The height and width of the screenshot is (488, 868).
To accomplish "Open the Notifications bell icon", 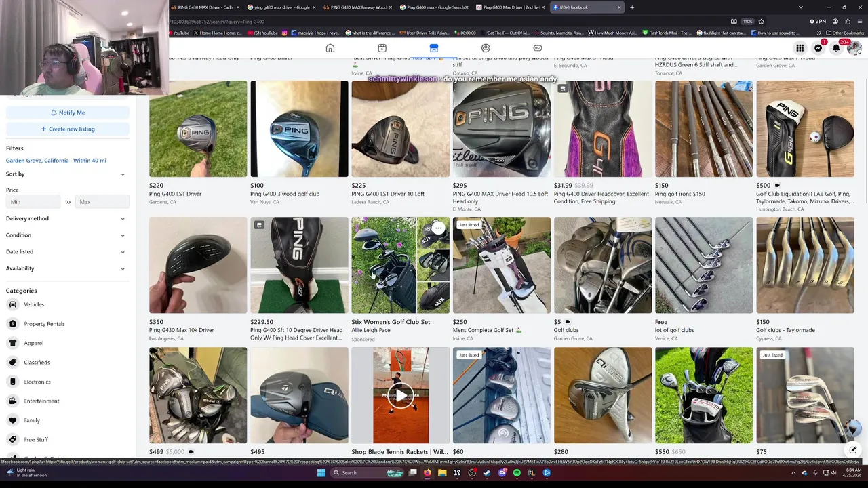I will (836, 48).
